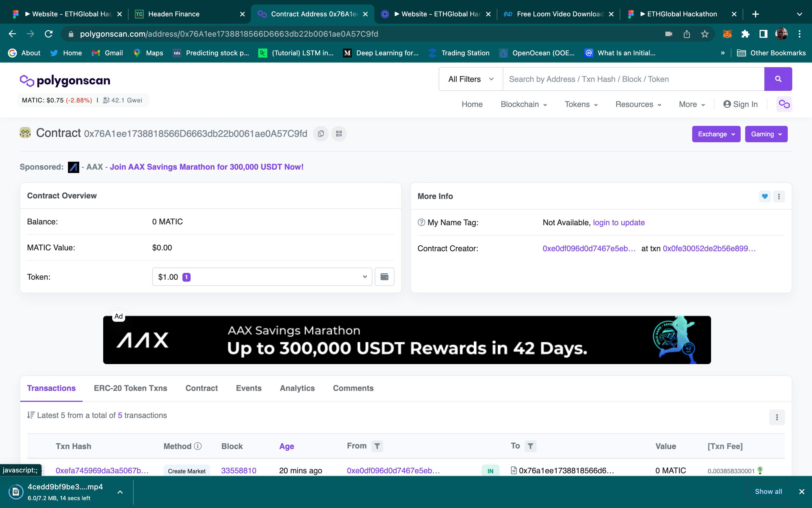
Task: Click the green gas savings icon by fee
Action: tap(760, 470)
